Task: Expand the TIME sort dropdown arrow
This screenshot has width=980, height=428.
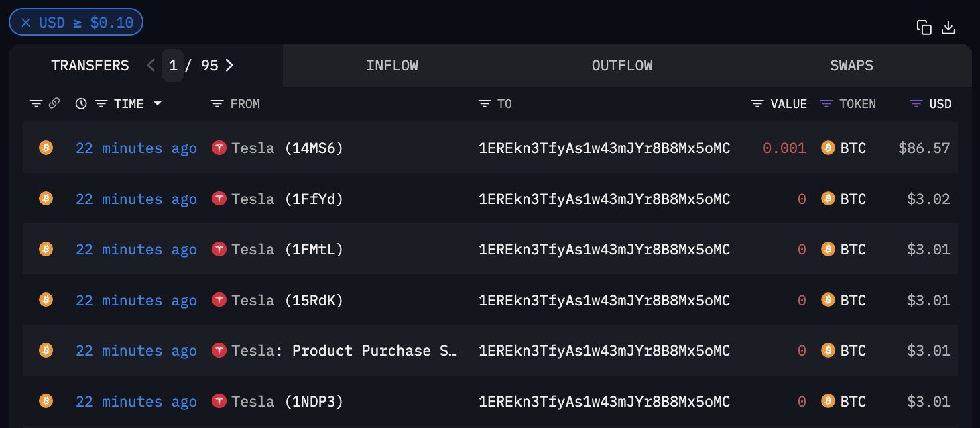Action: pos(158,104)
